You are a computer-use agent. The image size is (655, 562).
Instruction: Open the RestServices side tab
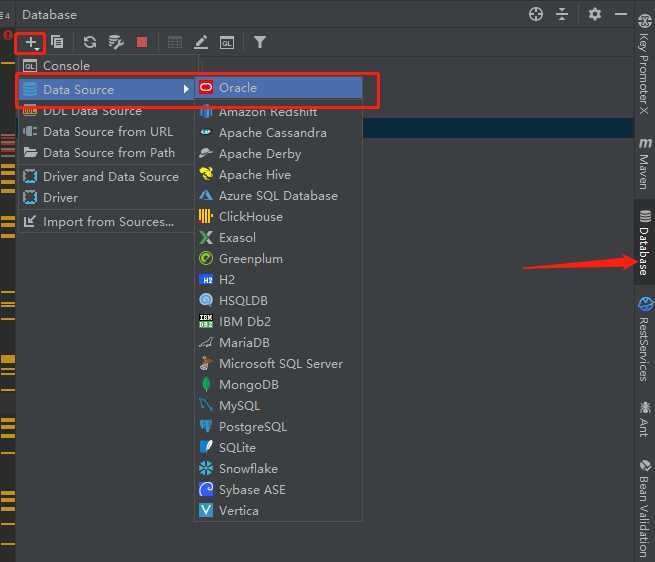(x=645, y=339)
